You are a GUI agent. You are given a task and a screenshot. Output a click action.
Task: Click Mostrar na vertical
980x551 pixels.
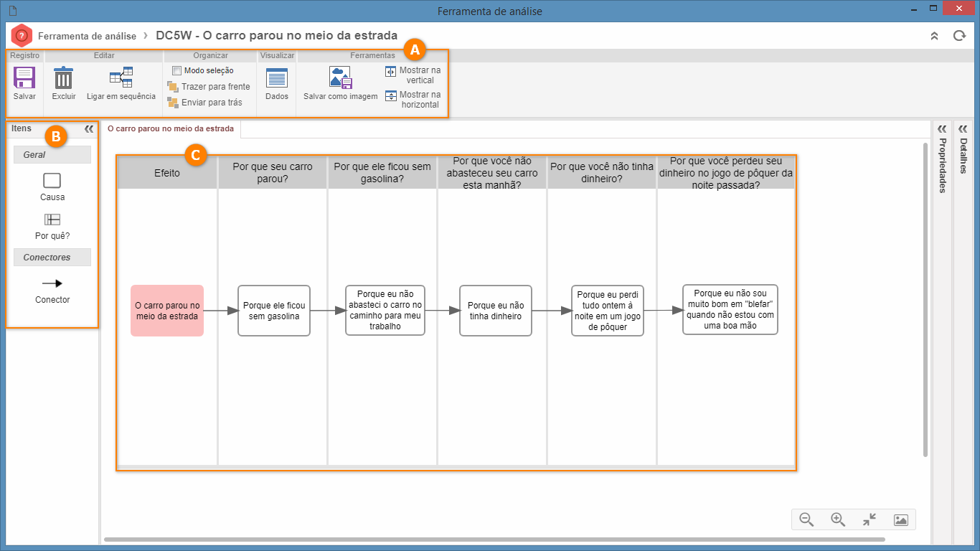click(x=413, y=75)
